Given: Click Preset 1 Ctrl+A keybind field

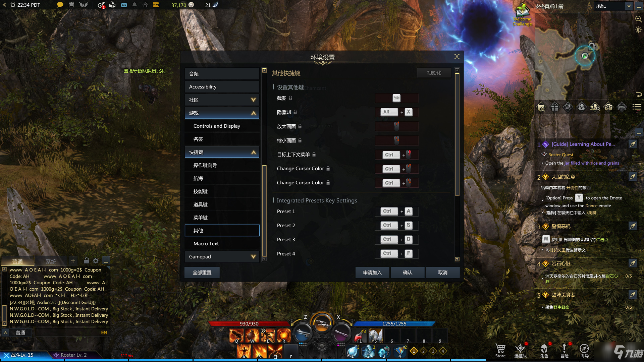Looking at the screenshot, I should point(395,211).
